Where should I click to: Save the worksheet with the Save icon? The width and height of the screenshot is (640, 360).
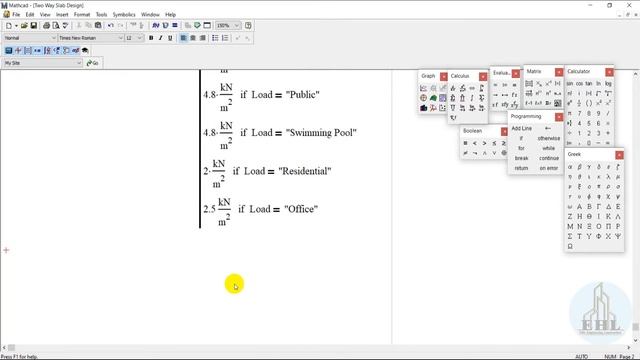pyautogui.click(x=34, y=25)
